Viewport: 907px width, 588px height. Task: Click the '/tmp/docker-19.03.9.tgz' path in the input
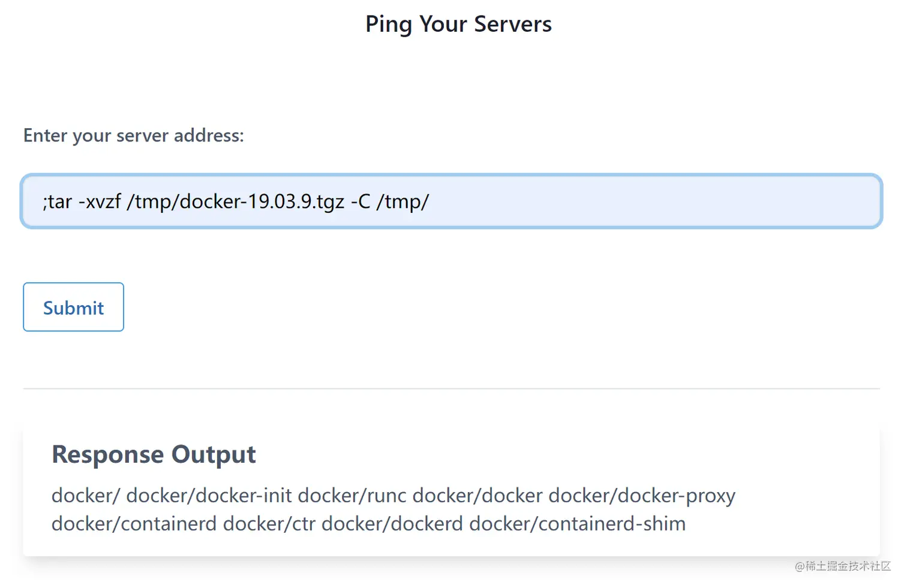tap(235, 202)
